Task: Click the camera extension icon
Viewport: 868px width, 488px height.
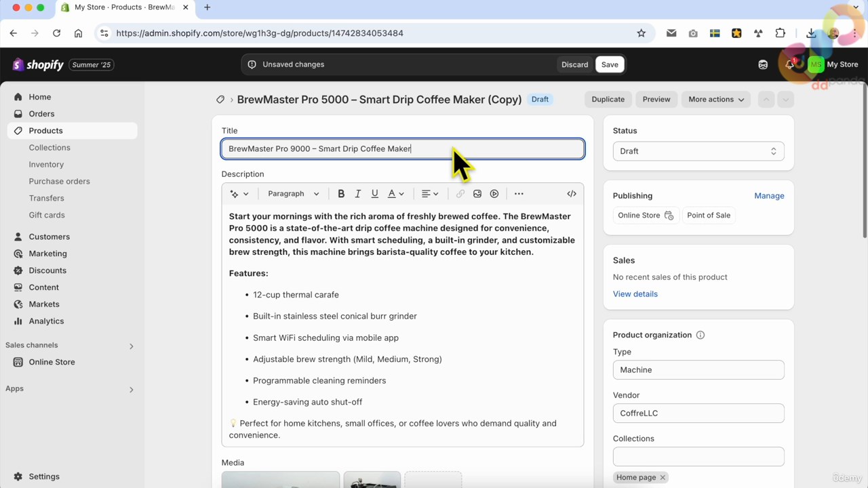Action: click(693, 33)
